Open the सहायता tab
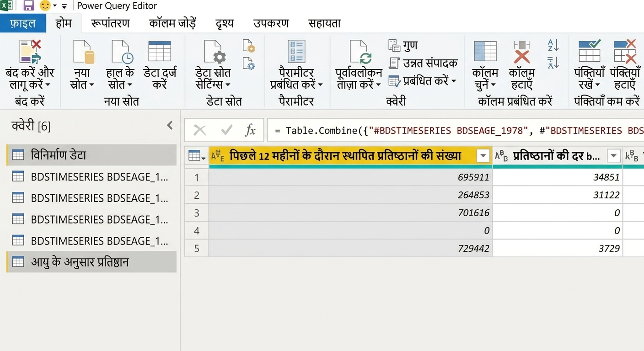This screenshot has height=351, width=644. pos(324,23)
